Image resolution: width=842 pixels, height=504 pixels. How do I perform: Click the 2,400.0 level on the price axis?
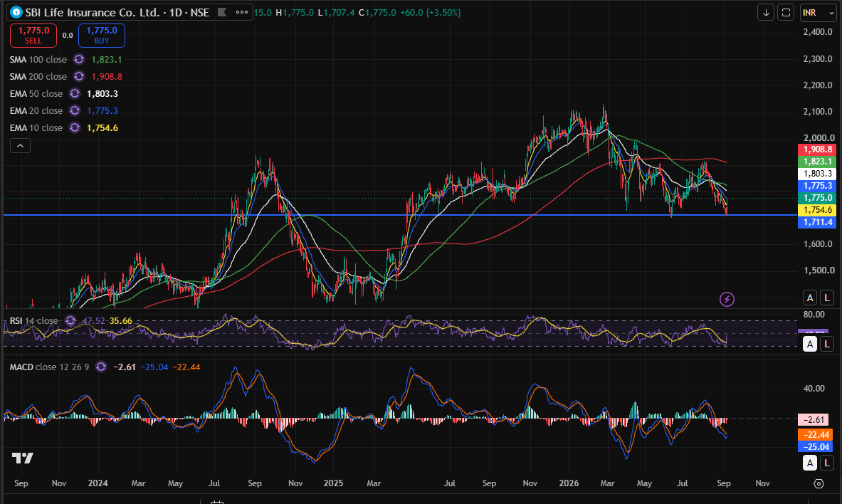[x=818, y=32]
